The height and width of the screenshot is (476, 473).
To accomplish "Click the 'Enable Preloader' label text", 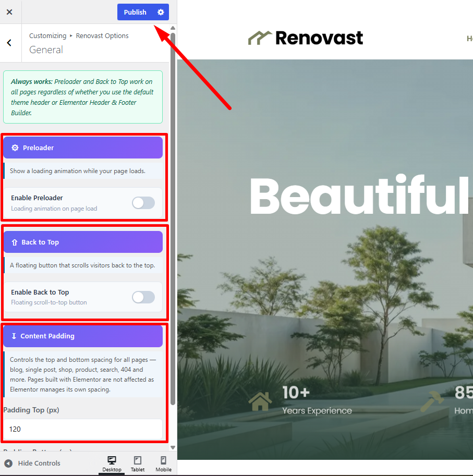I will 37,198.
